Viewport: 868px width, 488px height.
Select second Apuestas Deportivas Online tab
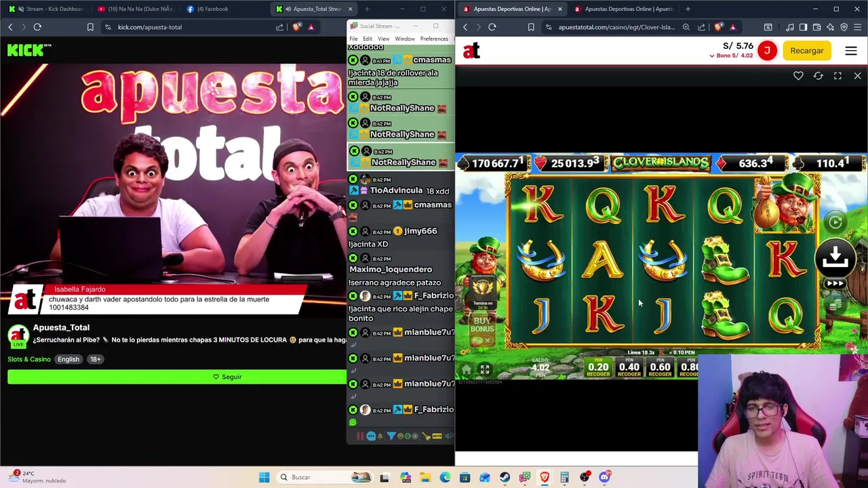click(x=624, y=9)
